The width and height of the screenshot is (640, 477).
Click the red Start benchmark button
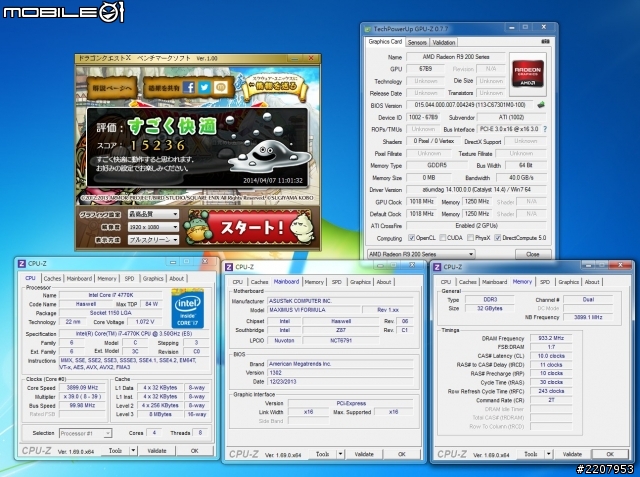(x=252, y=227)
